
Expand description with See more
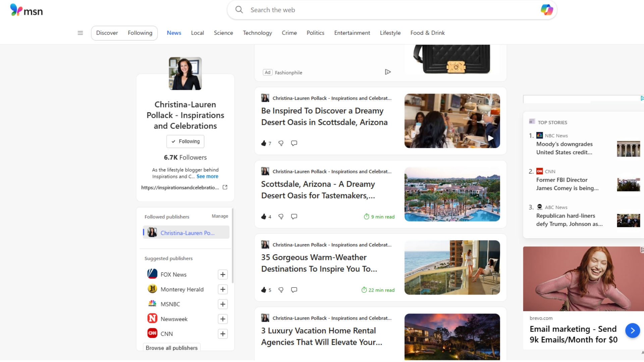point(207,177)
